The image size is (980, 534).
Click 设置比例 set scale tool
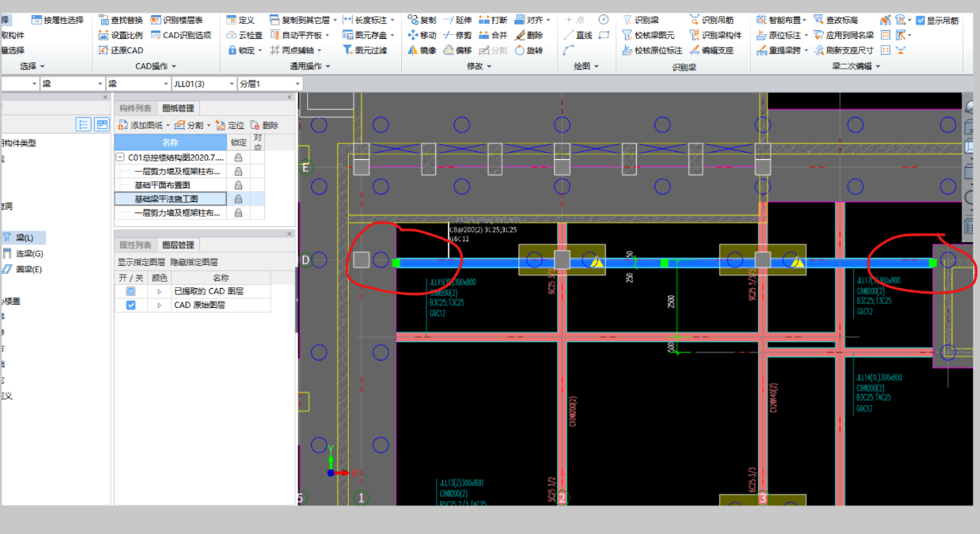(x=121, y=35)
